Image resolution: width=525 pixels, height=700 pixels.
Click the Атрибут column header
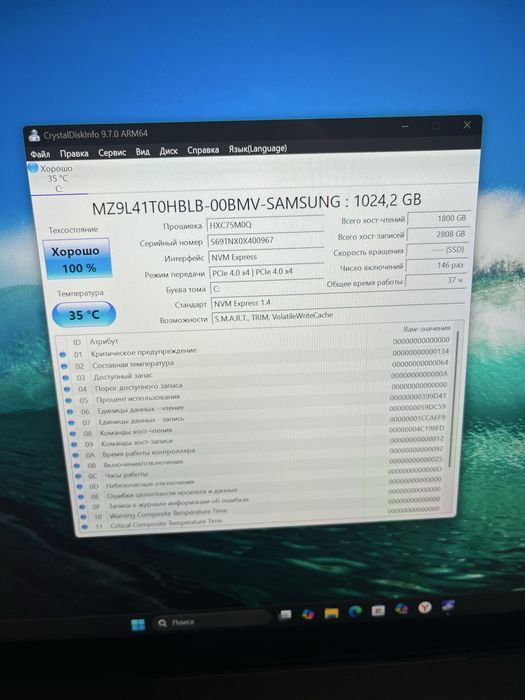point(104,342)
